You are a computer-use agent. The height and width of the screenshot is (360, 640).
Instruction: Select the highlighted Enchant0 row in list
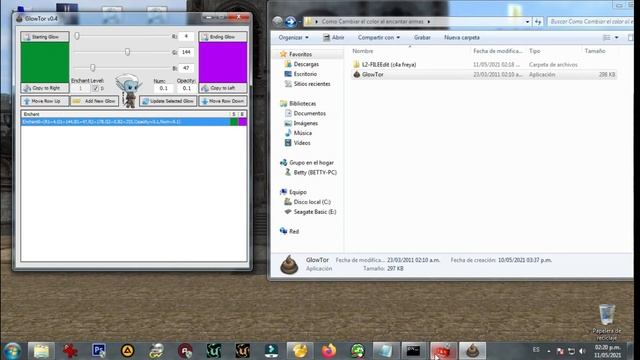pyautogui.click(x=133, y=122)
